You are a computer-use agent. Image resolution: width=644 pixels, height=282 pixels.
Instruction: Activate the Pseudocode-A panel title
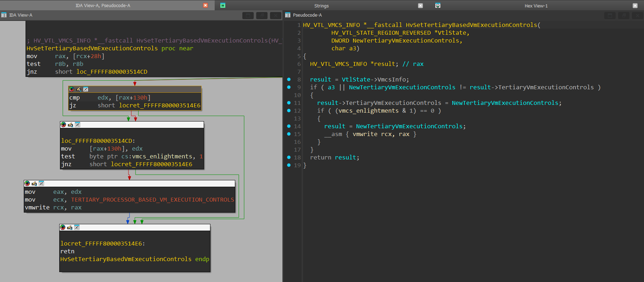[x=307, y=15]
